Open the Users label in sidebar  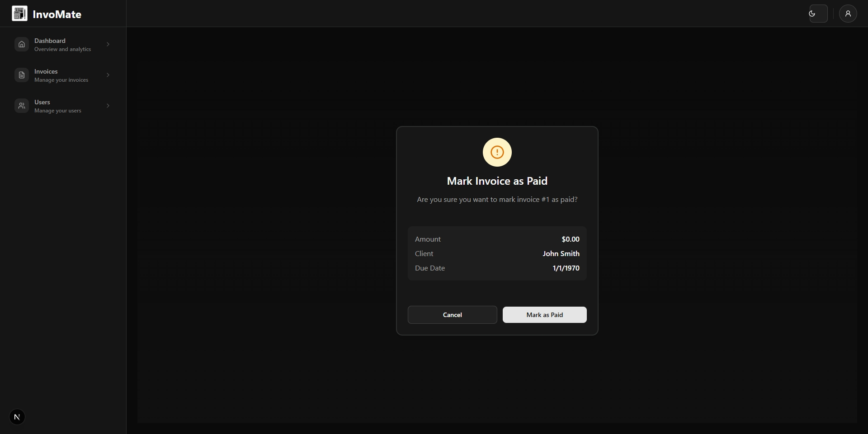(42, 102)
